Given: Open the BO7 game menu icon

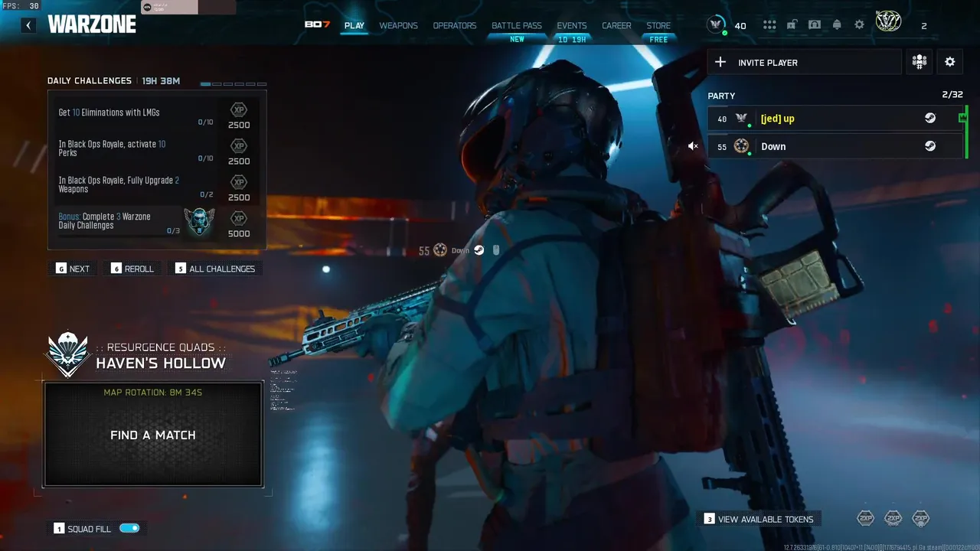Looking at the screenshot, I should (x=317, y=25).
